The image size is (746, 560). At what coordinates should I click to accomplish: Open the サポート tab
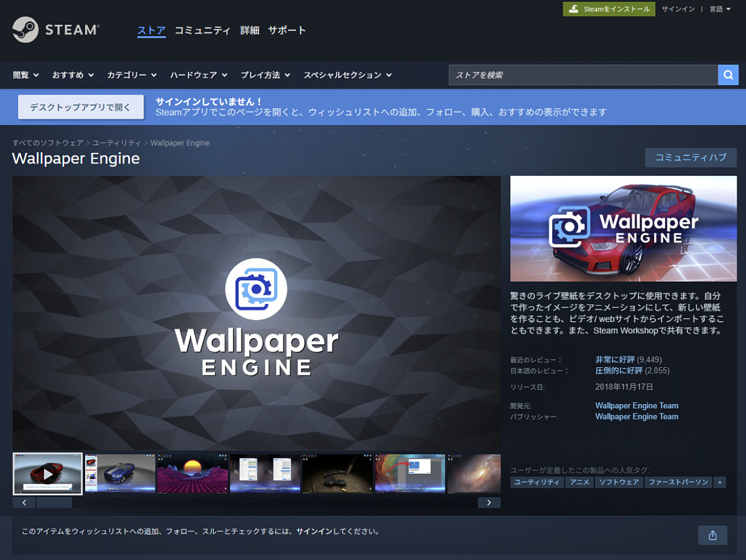(287, 30)
